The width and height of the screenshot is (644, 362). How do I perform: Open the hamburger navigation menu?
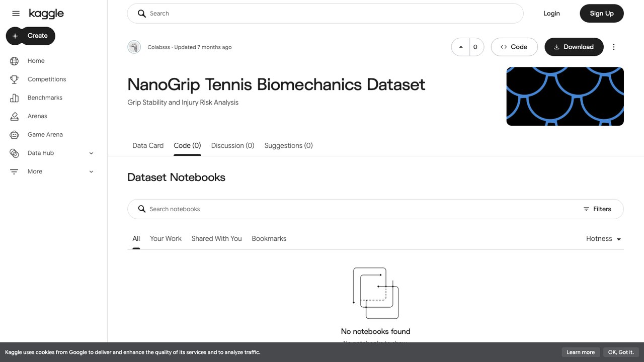(16, 14)
